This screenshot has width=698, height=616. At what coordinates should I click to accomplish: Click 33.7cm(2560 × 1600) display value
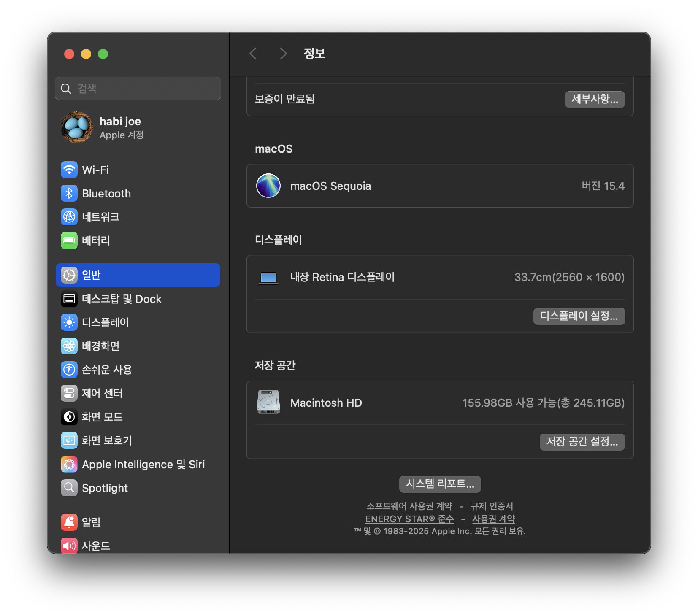click(569, 277)
